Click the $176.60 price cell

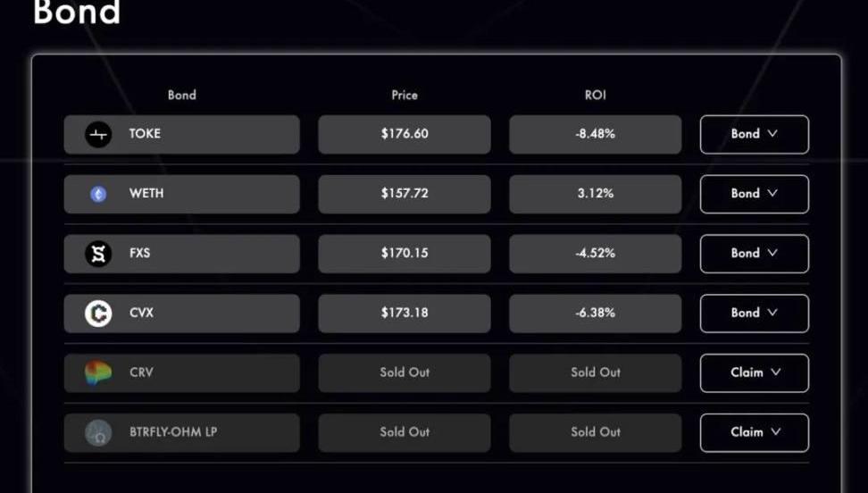coord(405,135)
